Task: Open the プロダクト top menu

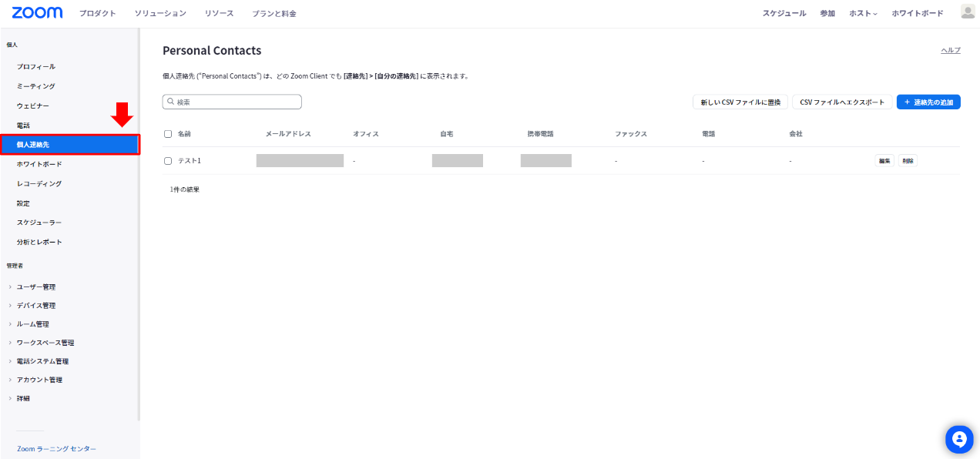Action: point(97,13)
